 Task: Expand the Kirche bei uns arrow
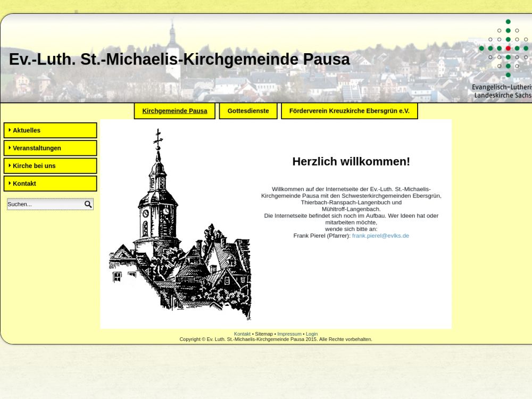pos(10,165)
